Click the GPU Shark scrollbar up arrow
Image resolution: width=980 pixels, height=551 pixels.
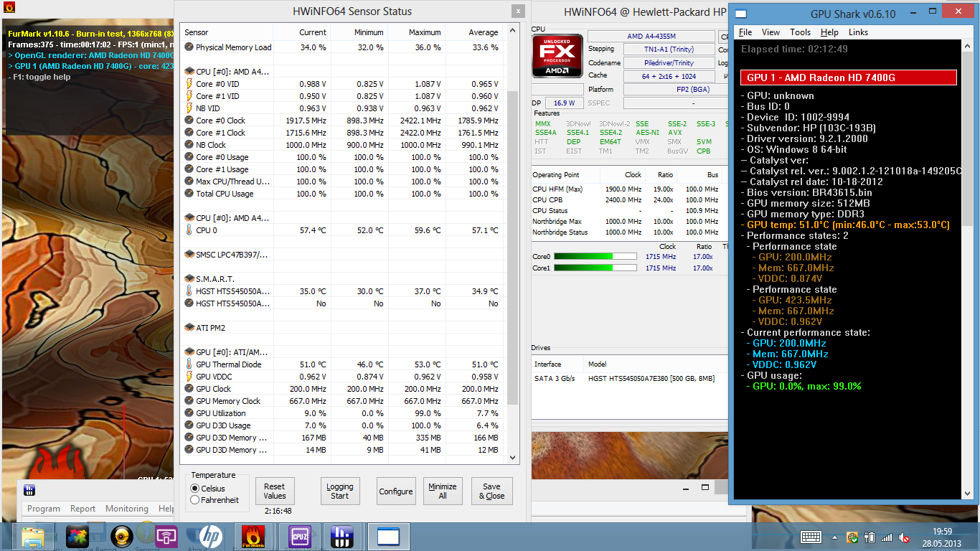(968, 46)
